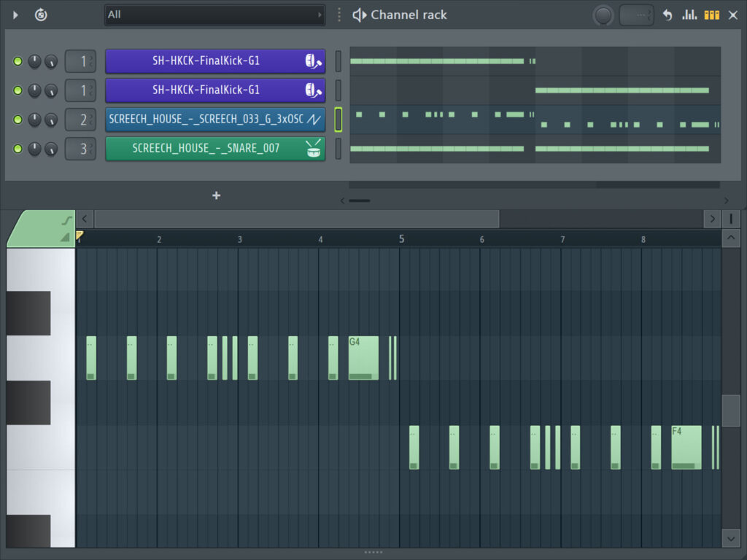Click the S-curve icon on green piano roll tab
This screenshot has width=747, height=560.
pyautogui.click(x=66, y=220)
